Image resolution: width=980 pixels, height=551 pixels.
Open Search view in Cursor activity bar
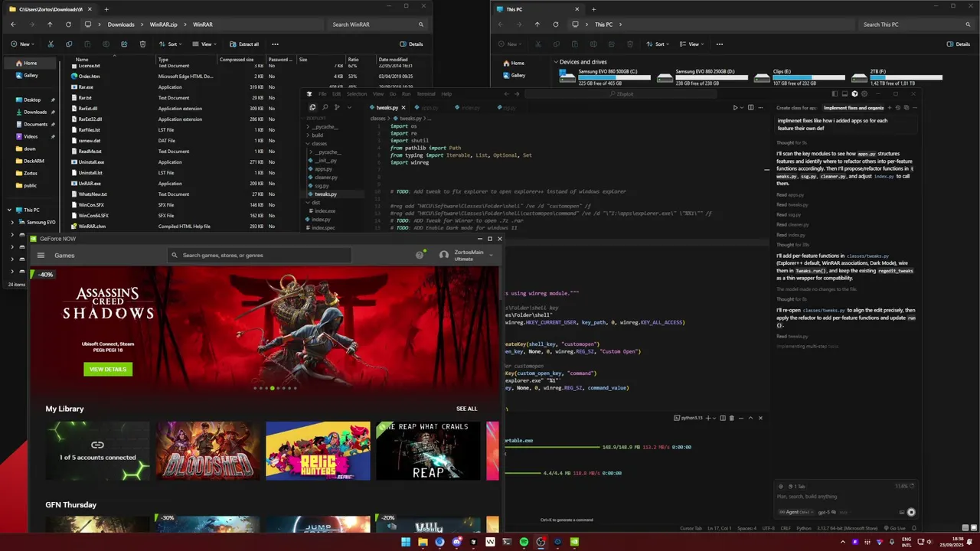tap(325, 107)
